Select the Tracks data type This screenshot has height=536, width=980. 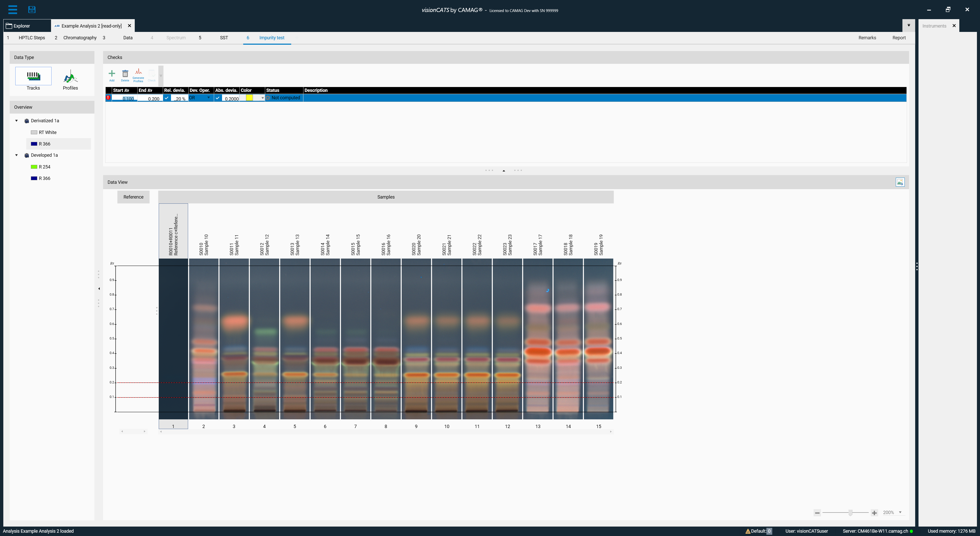(33, 78)
